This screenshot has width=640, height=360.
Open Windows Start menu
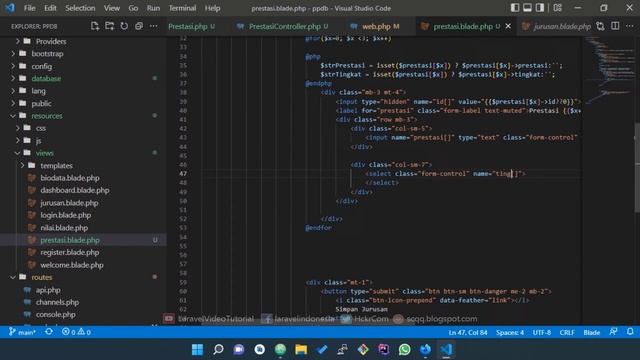coord(198,350)
